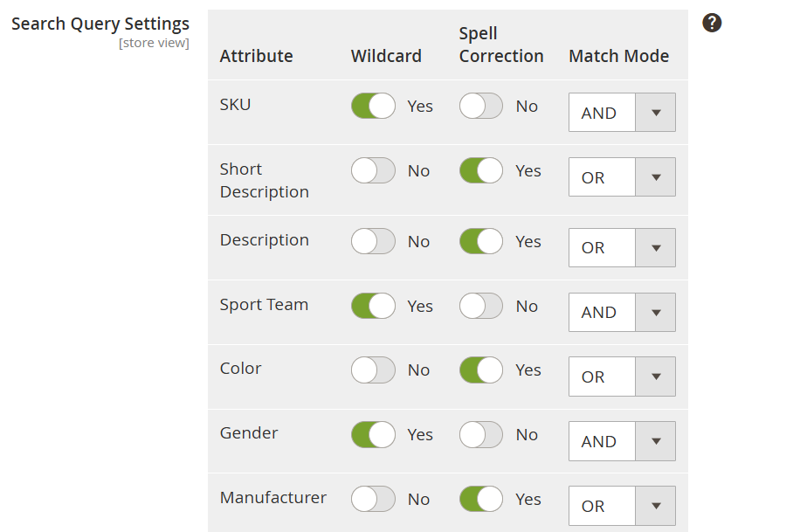Expand the Color match mode dropdown

pos(622,377)
